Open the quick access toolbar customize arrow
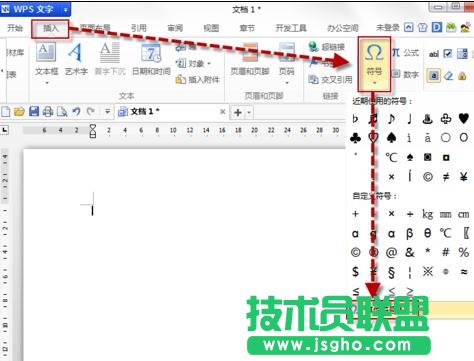 (x=107, y=111)
